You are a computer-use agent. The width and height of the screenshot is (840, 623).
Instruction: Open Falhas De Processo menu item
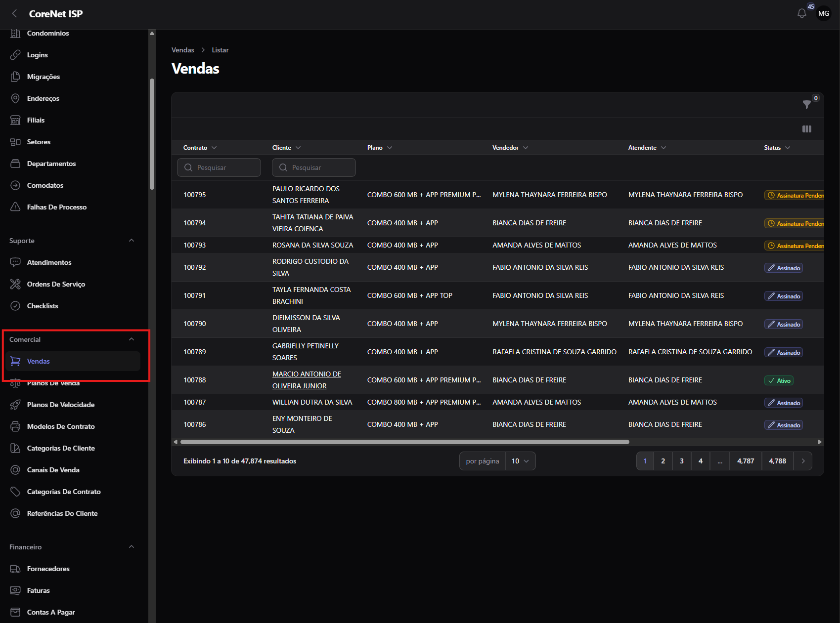57,207
